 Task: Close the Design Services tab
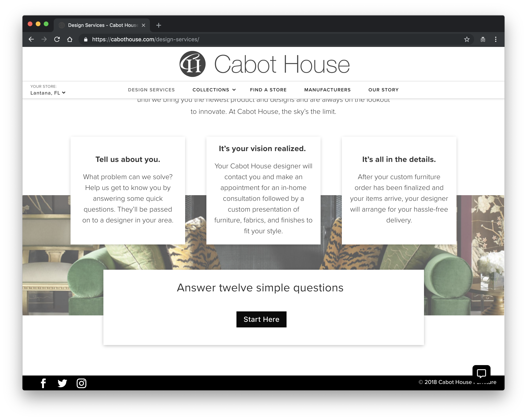click(143, 25)
